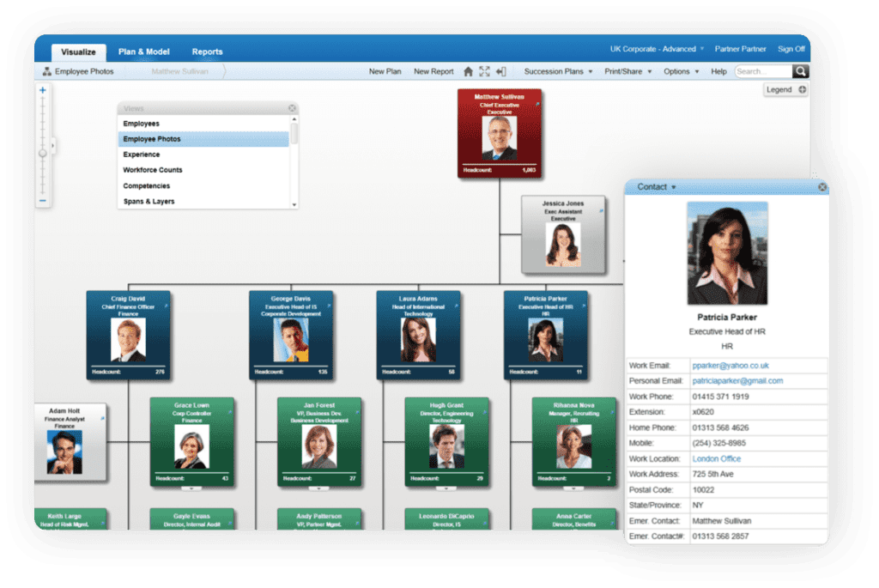Close the Contact panel
The image size is (879, 588).
tap(821, 187)
